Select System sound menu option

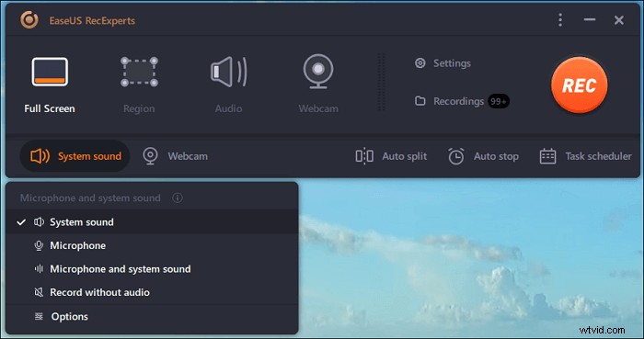152,221
